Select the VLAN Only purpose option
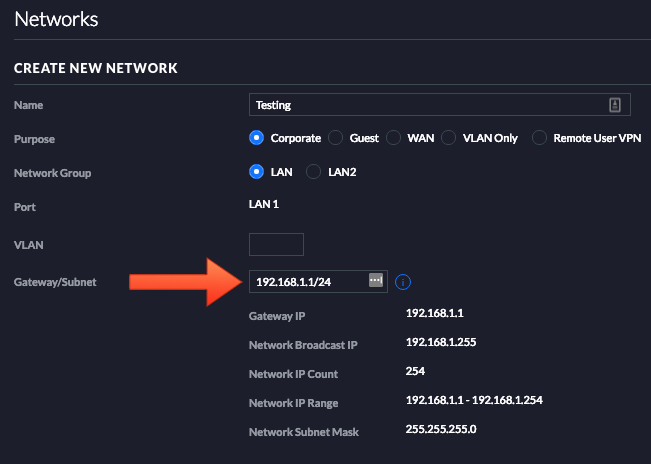This screenshot has height=464, width=651. (449, 138)
